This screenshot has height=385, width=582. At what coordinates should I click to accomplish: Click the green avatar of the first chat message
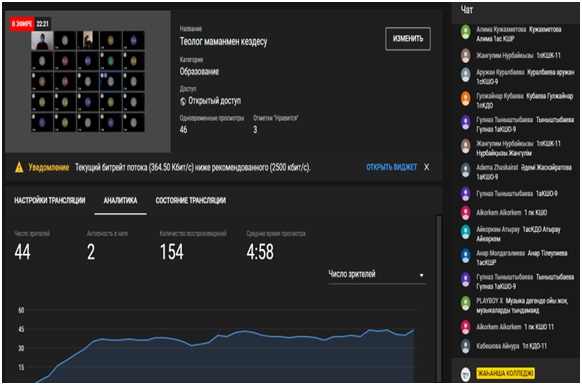click(x=465, y=32)
